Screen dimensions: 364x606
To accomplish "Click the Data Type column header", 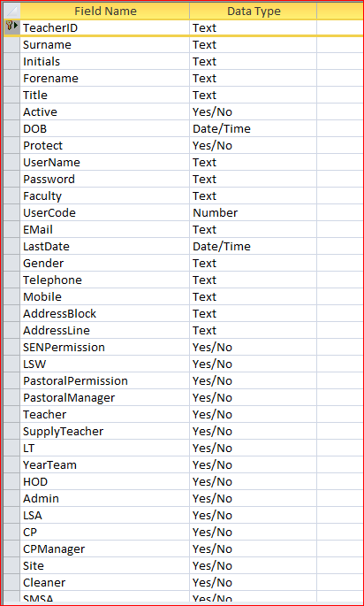I will point(254,11).
